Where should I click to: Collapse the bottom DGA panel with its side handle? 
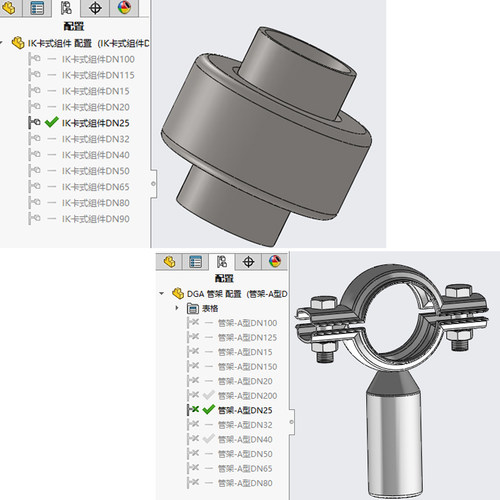(292, 422)
